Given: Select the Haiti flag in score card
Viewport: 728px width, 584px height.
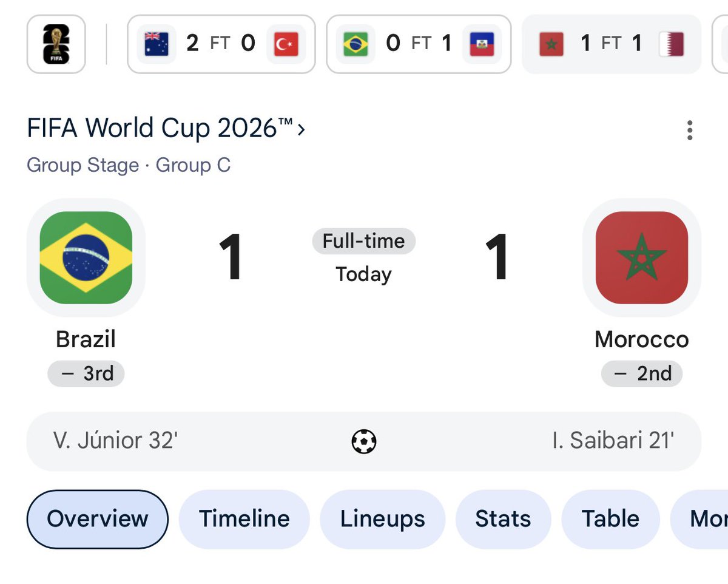Looking at the screenshot, I should [482, 44].
